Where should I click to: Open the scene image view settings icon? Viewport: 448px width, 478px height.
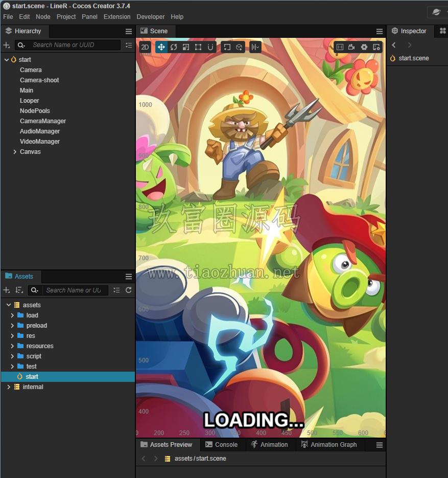click(376, 47)
